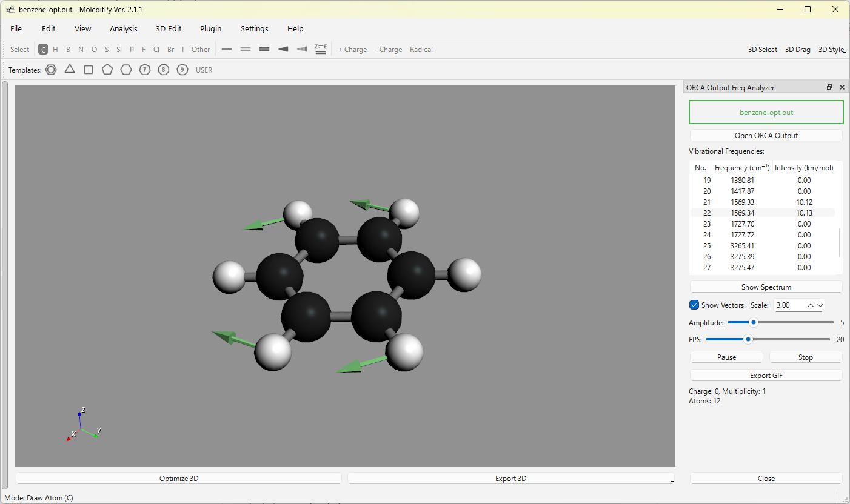Select the dashed wedge bond tool
This screenshot has height=504, width=850.
pos(302,50)
